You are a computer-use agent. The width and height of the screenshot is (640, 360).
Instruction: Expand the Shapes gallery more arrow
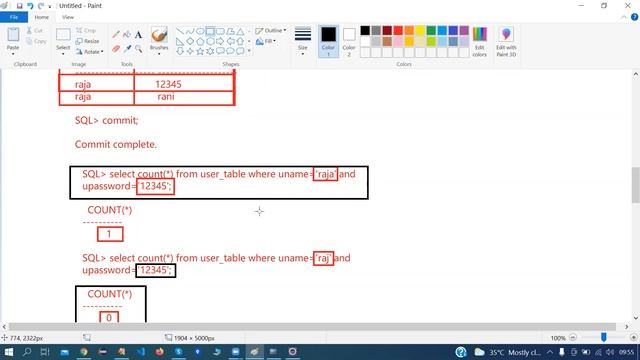249,51
